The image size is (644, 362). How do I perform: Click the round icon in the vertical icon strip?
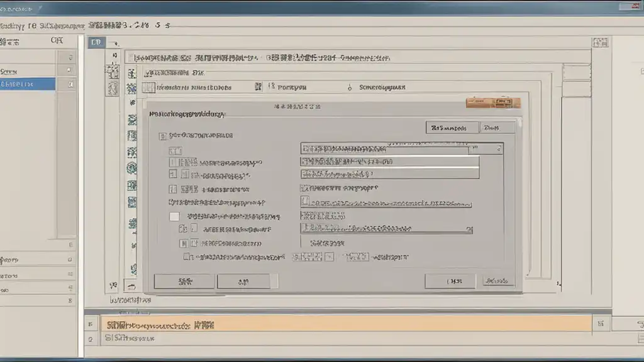coord(131,167)
